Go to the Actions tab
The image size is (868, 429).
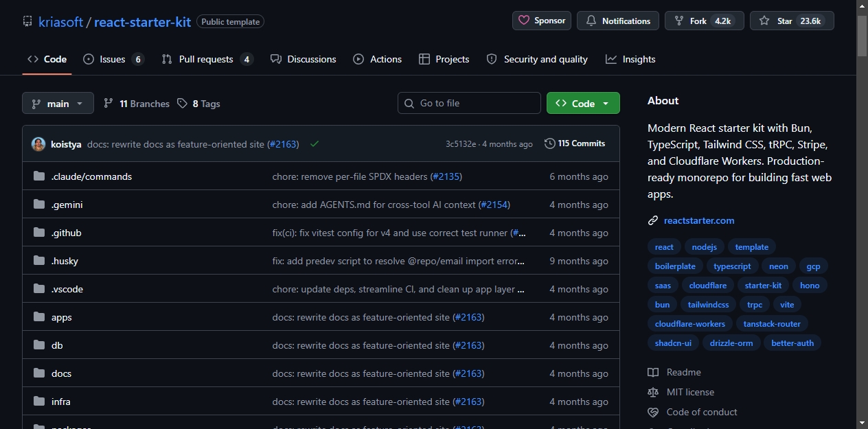pyautogui.click(x=378, y=59)
